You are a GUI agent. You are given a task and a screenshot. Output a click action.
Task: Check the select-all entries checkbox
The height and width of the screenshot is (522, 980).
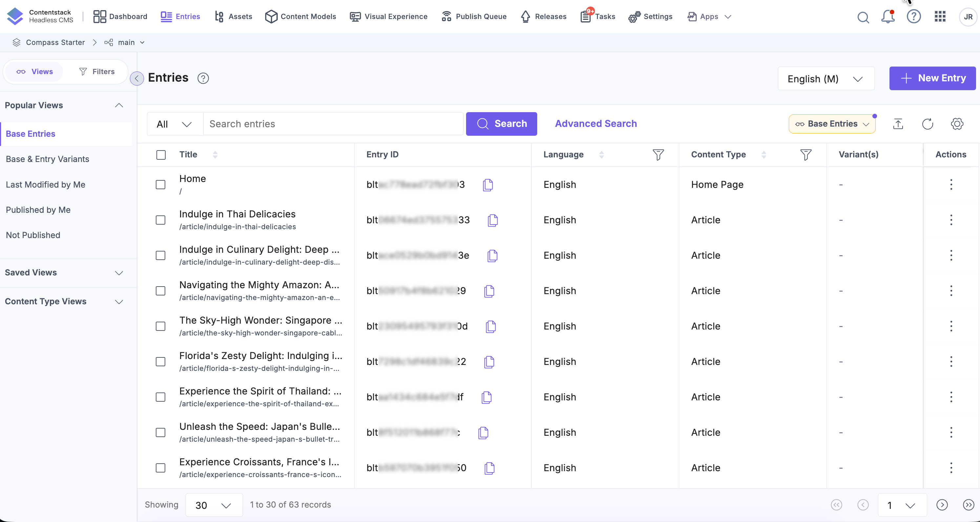(x=160, y=155)
